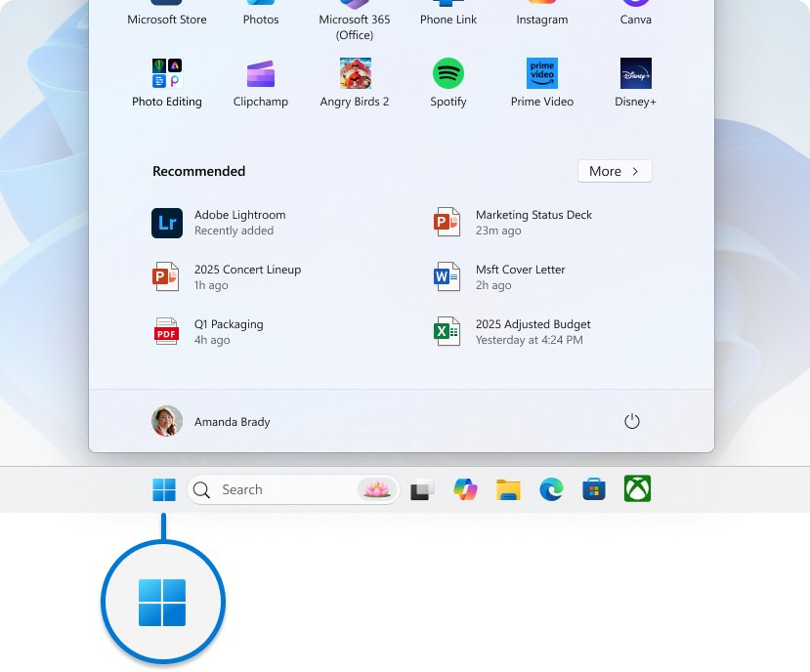The width and height of the screenshot is (810, 672).
Task: Launch Copilot from the taskbar
Action: (x=465, y=489)
